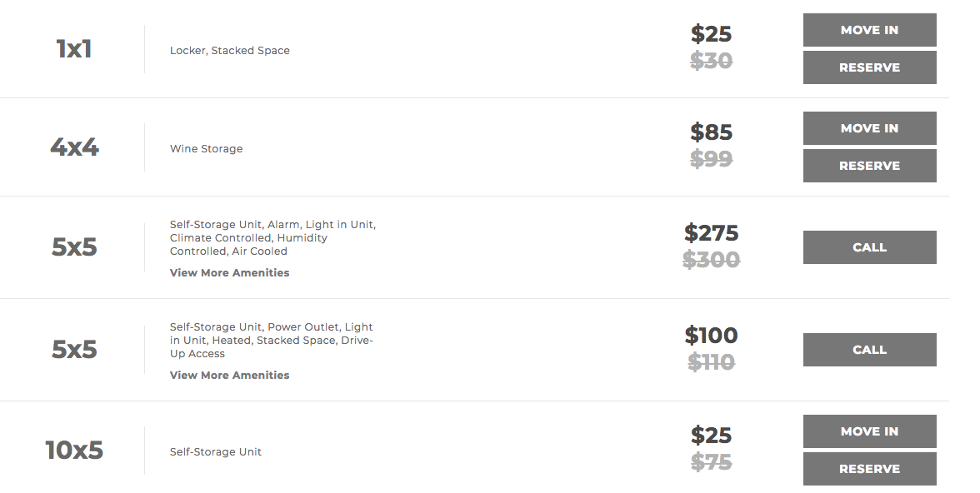Click the crossed-out $75 original price

tap(711, 462)
